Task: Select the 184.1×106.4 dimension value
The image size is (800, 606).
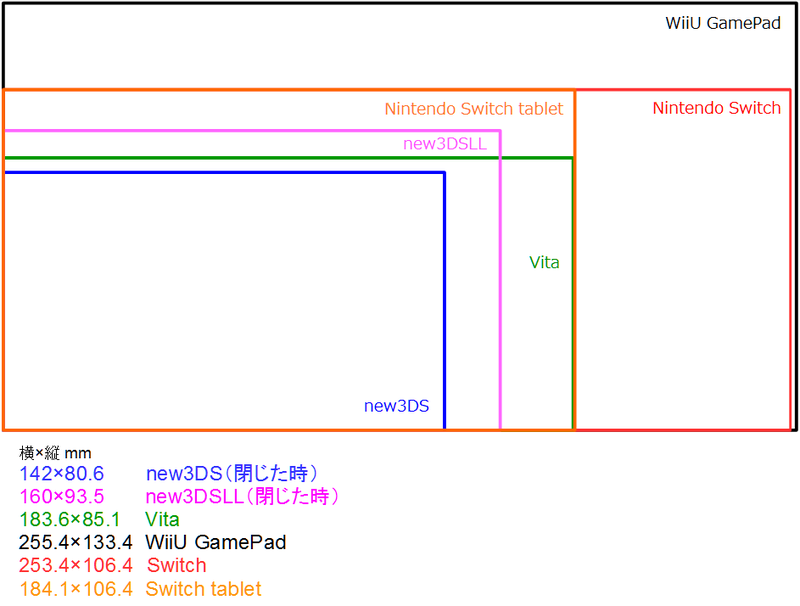Action: [76, 589]
